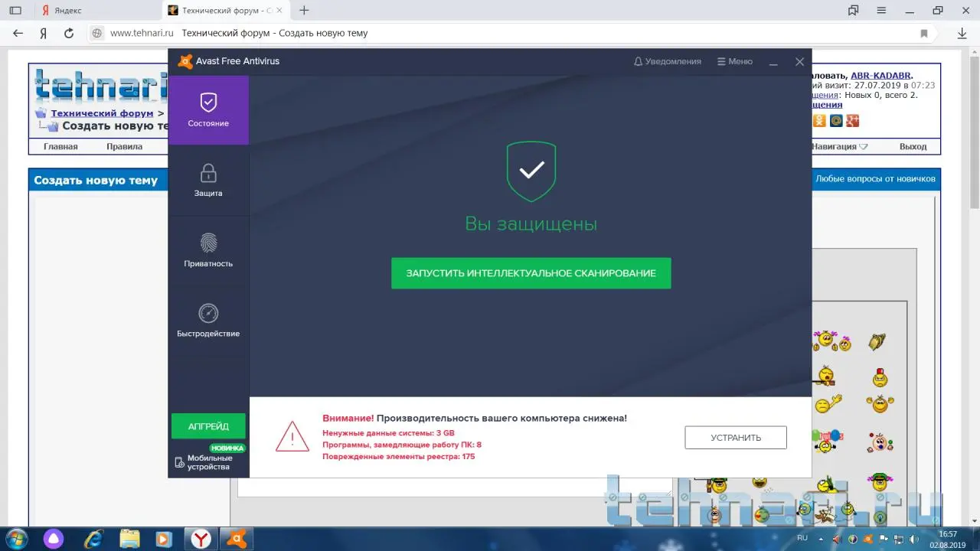980x551 pixels.
Task: Close the Avast window
Action: (x=799, y=62)
